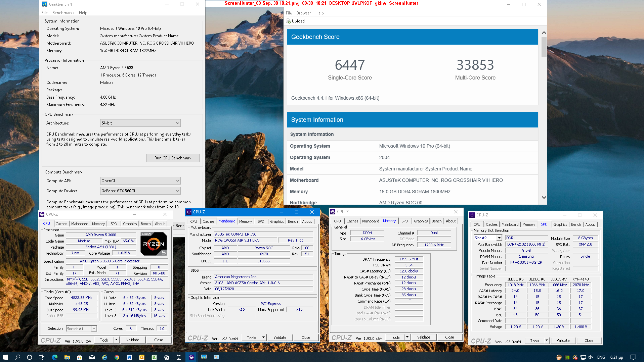Click the CPU-Z Memory window title icon
644x362 pixels.
pyautogui.click(x=333, y=212)
